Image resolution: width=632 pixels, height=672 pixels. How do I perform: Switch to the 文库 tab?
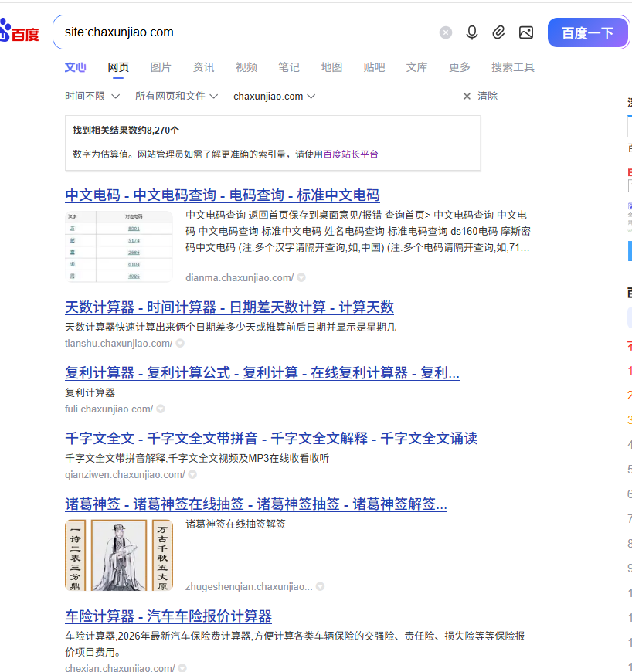(x=416, y=67)
